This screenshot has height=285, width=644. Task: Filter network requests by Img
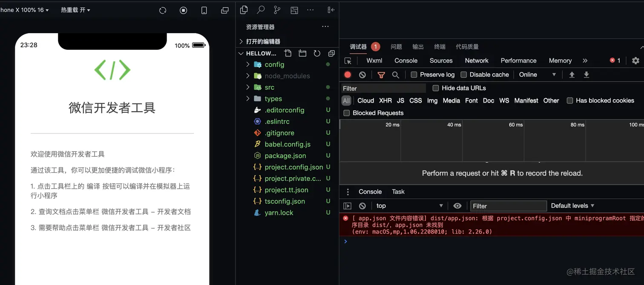432,101
